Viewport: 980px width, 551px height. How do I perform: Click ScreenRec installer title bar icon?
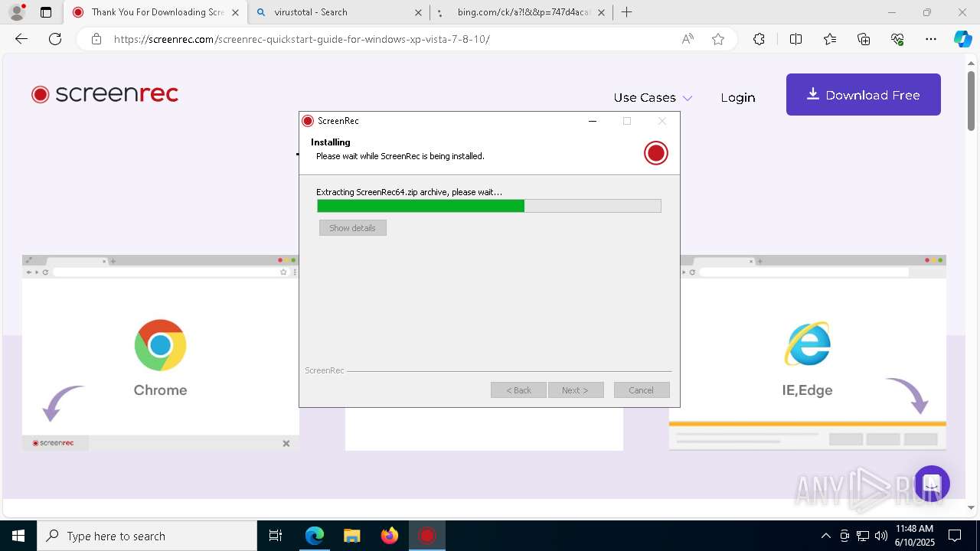[x=308, y=121]
